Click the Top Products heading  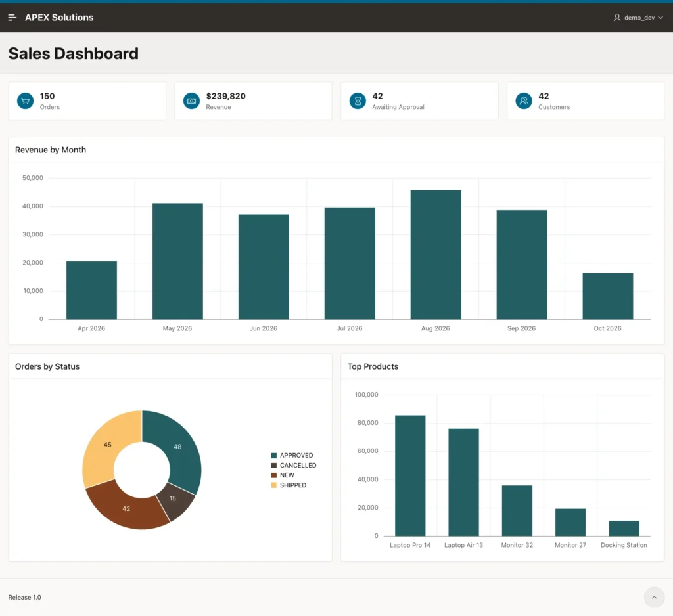tap(373, 366)
